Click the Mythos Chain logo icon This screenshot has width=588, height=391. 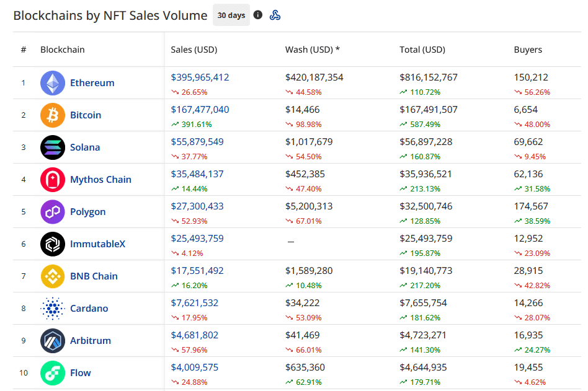tap(53, 180)
